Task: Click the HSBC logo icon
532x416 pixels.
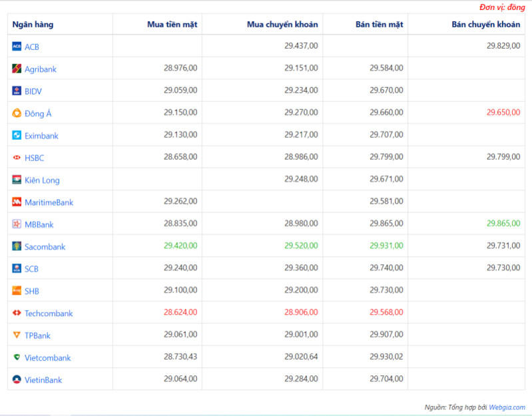Action: 17,158
